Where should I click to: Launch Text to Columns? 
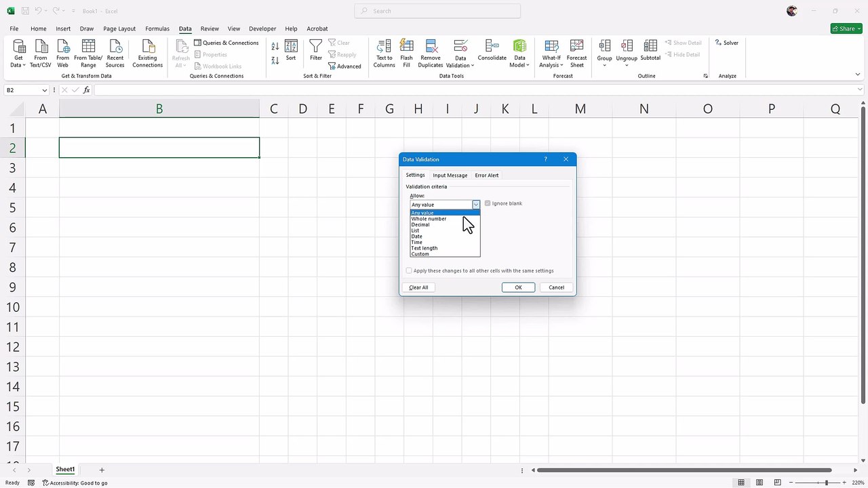tap(384, 53)
